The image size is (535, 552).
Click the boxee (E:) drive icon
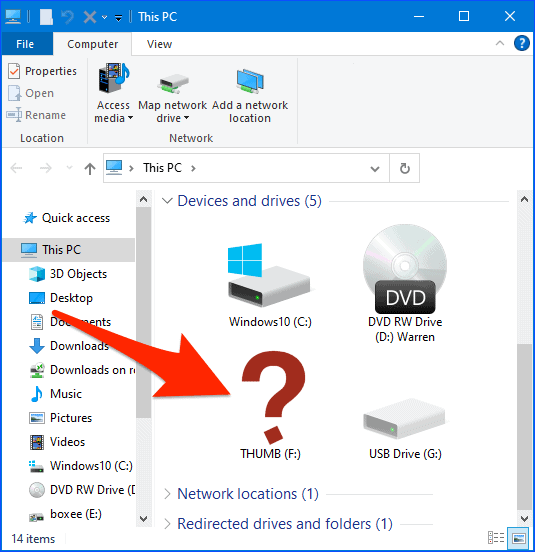coord(37,516)
